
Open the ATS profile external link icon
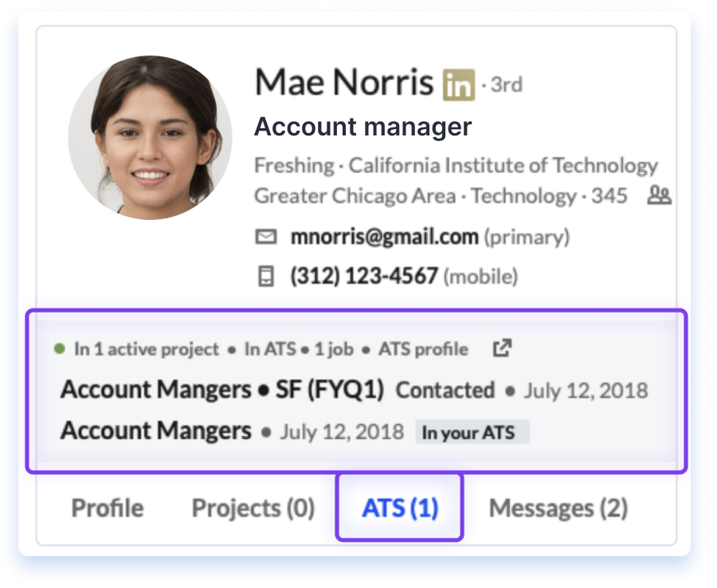pyautogui.click(x=502, y=348)
